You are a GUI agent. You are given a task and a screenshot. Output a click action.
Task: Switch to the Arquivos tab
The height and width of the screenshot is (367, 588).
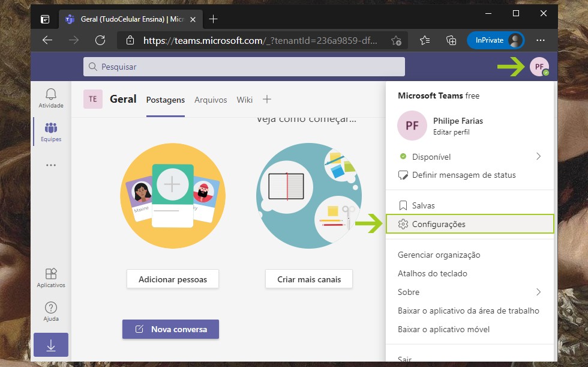(211, 100)
